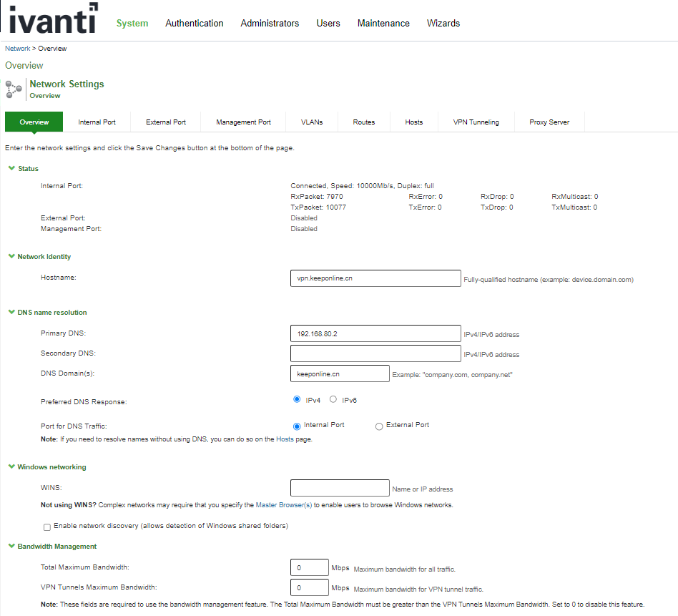The image size is (678, 616).
Task: Collapse the DNS name resolution section
Action: tap(11, 313)
